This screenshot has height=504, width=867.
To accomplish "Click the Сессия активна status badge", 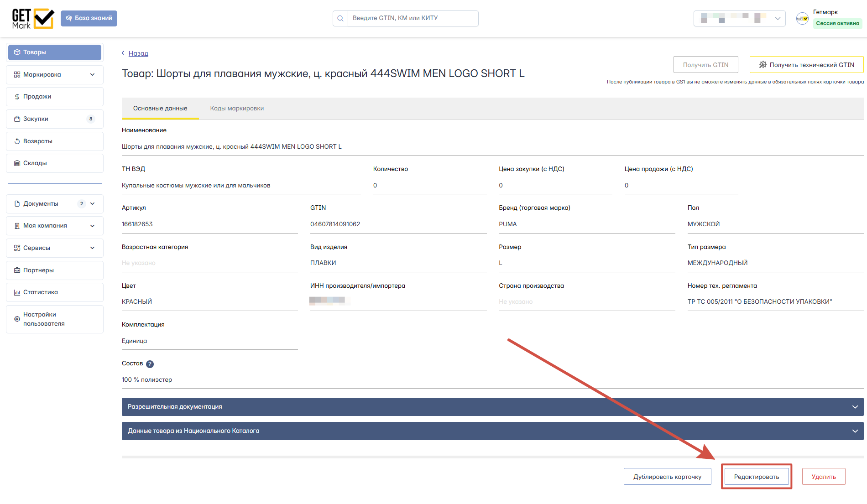I will click(837, 23).
